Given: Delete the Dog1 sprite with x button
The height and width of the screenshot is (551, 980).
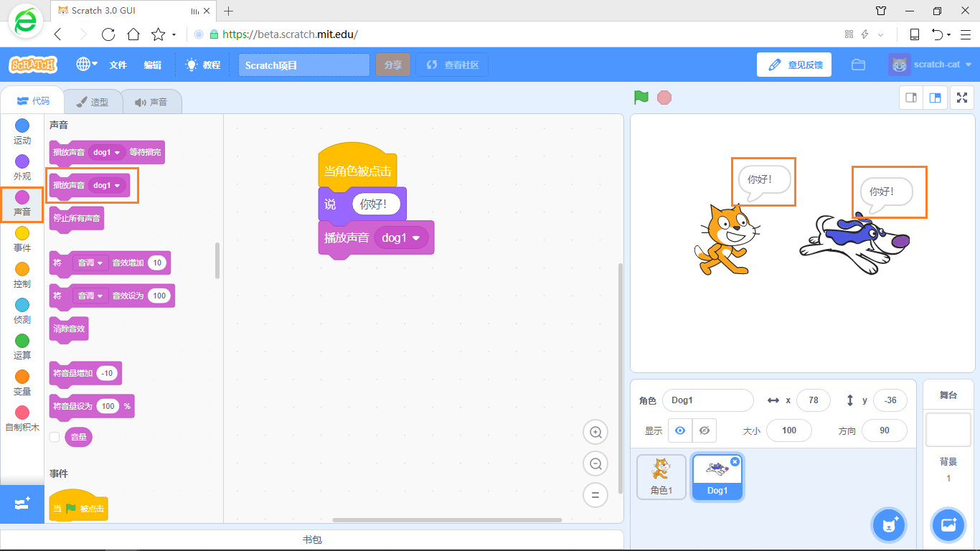Looking at the screenshot, I should 735,461.
